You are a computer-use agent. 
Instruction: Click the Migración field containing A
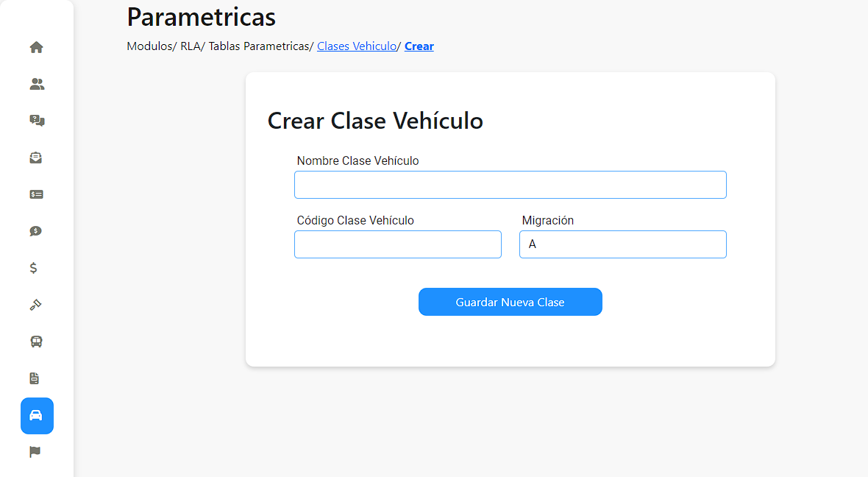[623, 244]
